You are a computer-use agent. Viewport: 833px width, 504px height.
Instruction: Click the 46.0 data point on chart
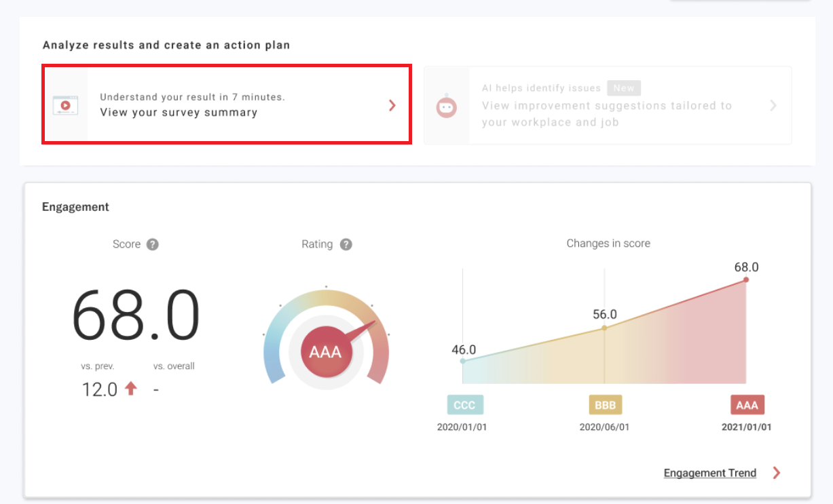tap(463, 361)
